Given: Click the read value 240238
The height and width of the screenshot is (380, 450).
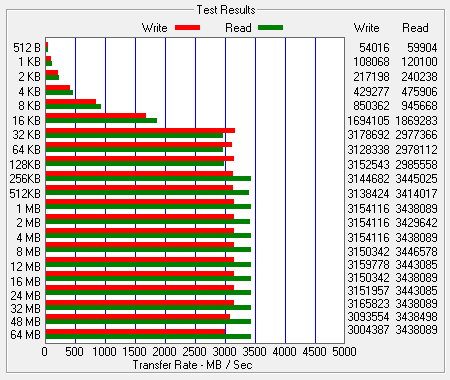Looking at the screenshot, I should coord(419,77).
